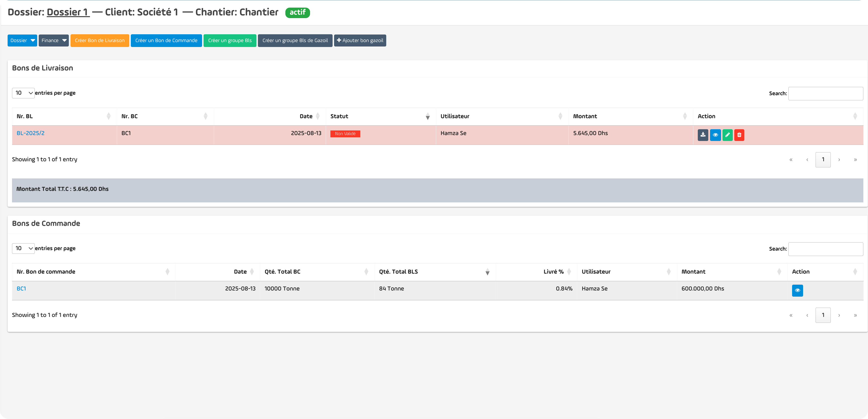Click Créer un groupe Bls button
This screenshot has height=419, width=868.
229,40
